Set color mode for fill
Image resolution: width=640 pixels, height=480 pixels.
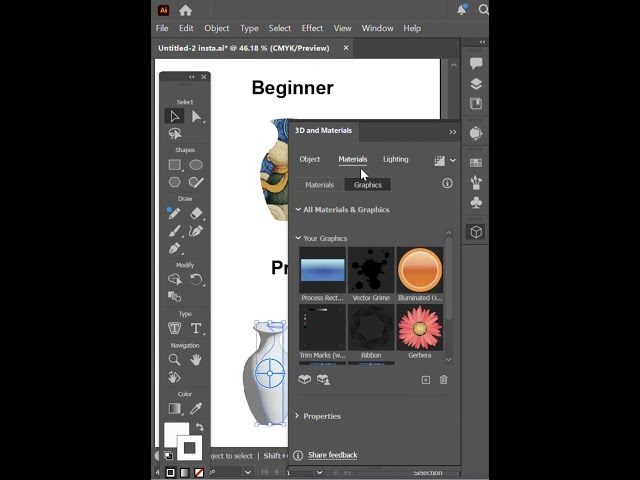click(171, 472)
